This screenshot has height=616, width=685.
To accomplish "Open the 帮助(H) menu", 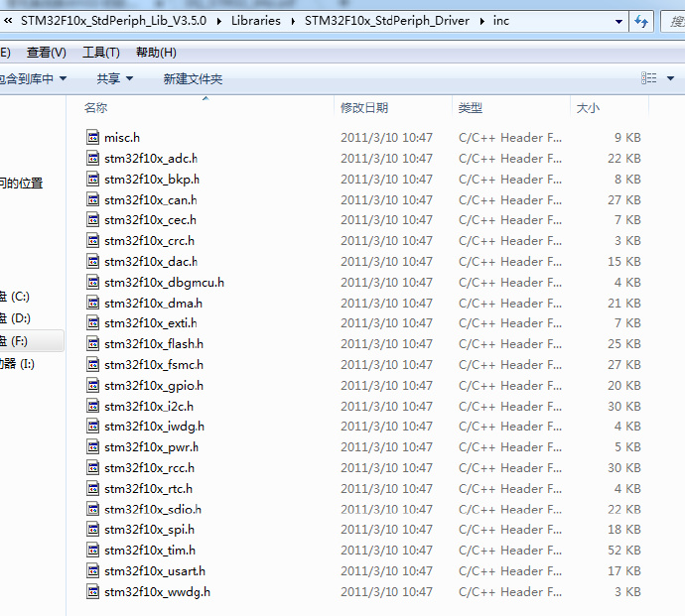I will [x=156, y=53].
